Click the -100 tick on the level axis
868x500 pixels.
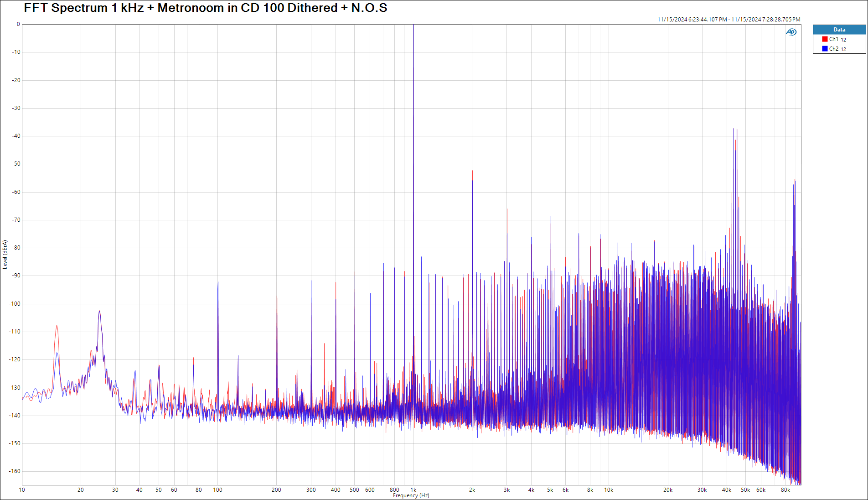point(15,304)
